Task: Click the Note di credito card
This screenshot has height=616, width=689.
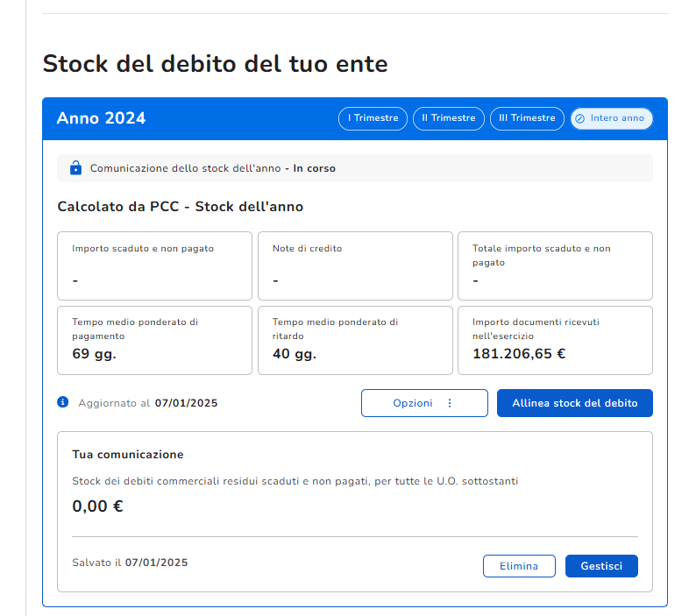Action: [x=355, y=266]
